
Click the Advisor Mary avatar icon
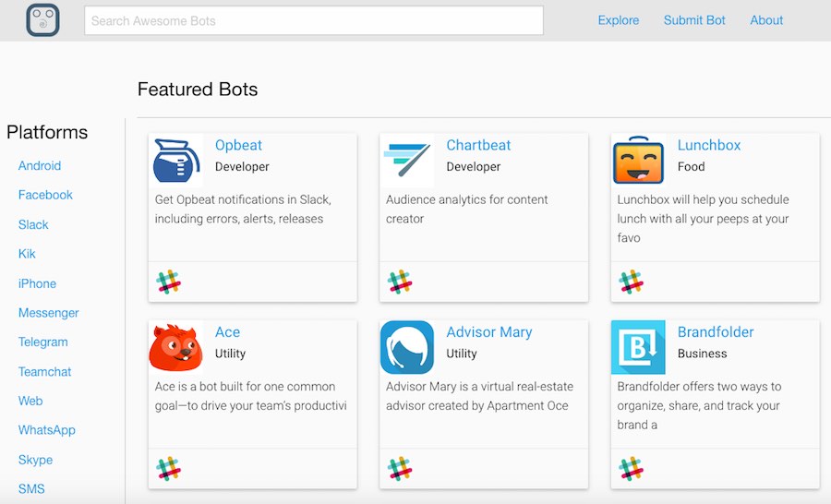tap(407, 347)
